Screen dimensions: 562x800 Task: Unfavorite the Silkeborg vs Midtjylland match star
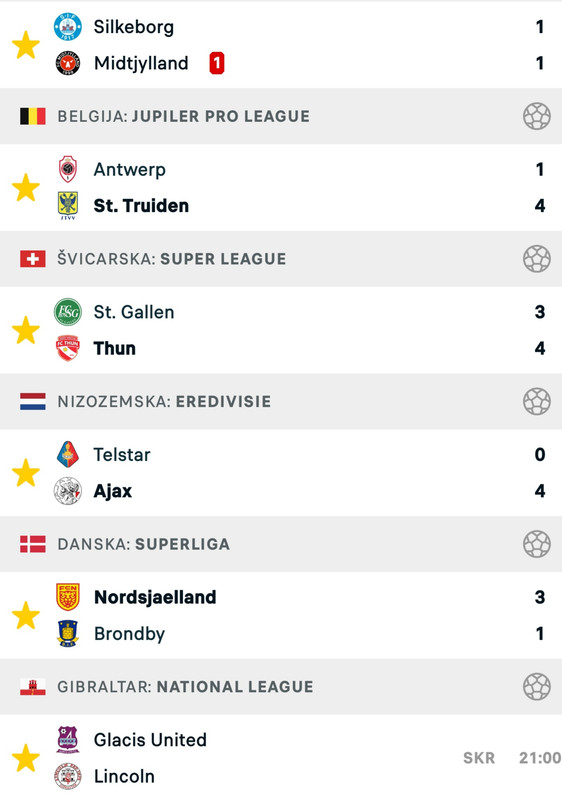[x=25, y=45]
